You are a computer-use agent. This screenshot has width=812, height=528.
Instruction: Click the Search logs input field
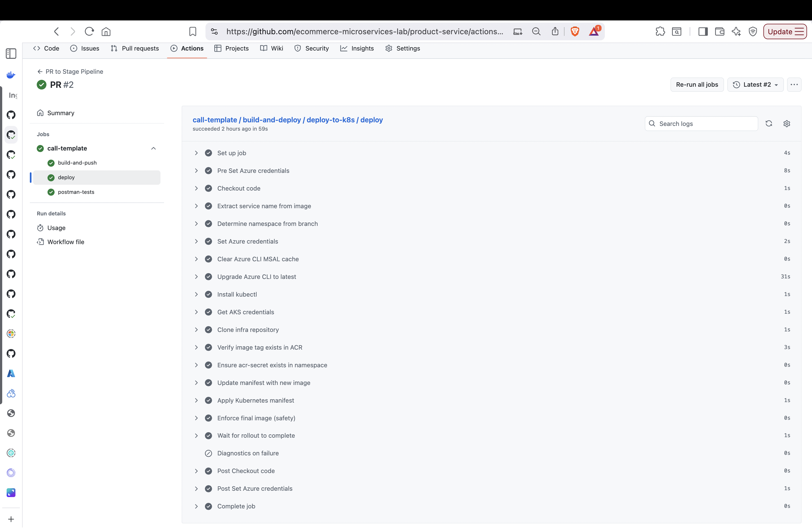701,123
